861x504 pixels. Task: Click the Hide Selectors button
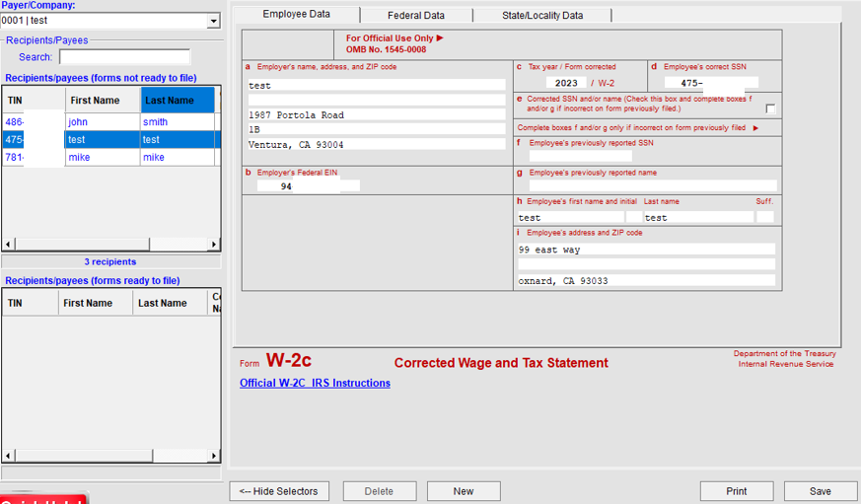(278, 491)
